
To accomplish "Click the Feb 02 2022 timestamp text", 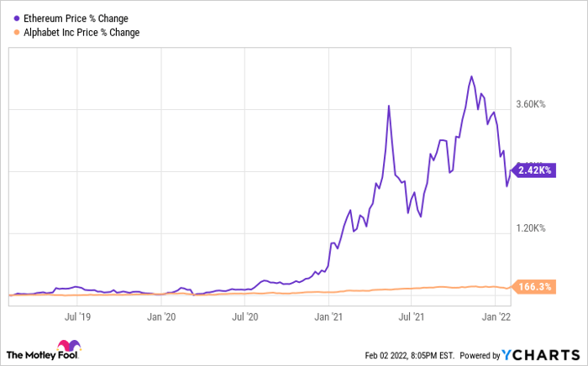I will pos(410,355).
